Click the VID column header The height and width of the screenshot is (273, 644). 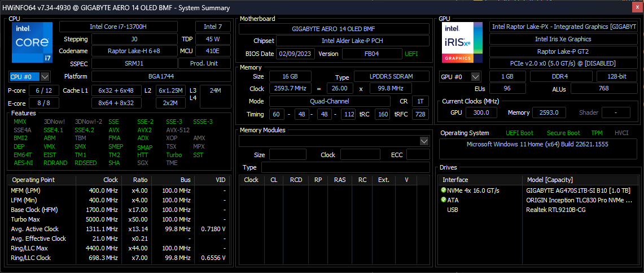click(211, 180)
